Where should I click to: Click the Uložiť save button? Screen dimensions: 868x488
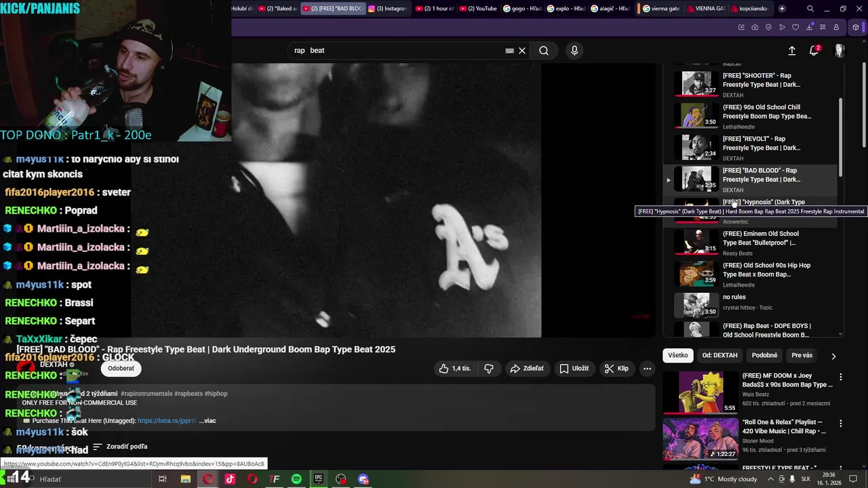pos(574,369)
